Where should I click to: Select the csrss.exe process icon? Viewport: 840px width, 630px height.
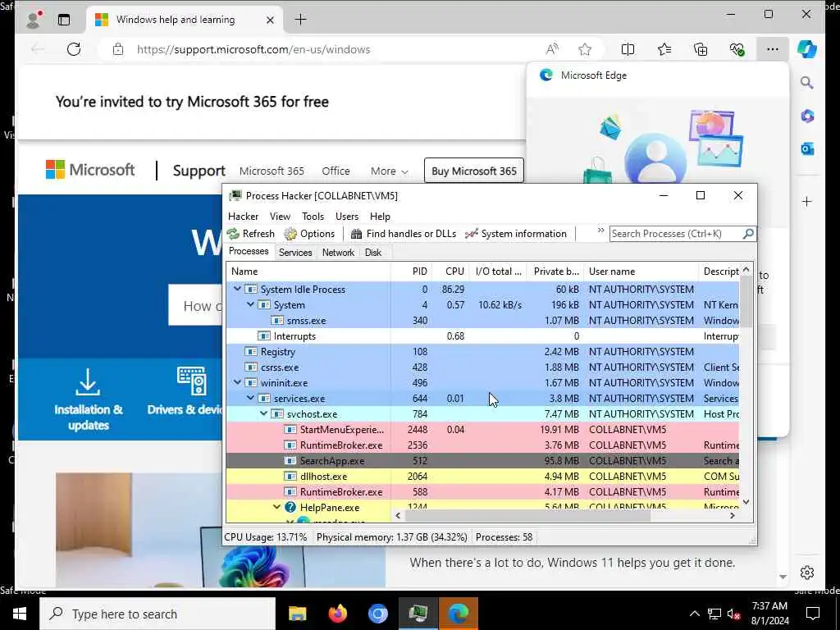[x=251, y=367]
